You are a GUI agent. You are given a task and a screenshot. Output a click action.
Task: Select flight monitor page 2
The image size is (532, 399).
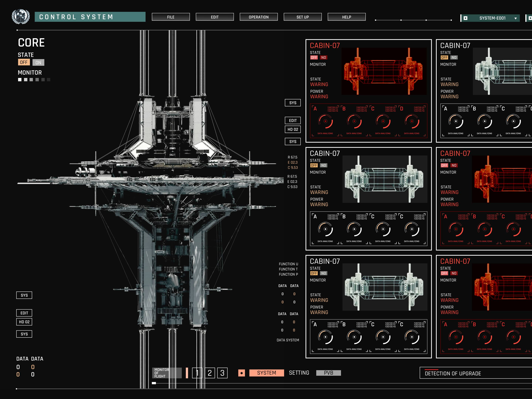pyautogui.click(x=210, y=373)
